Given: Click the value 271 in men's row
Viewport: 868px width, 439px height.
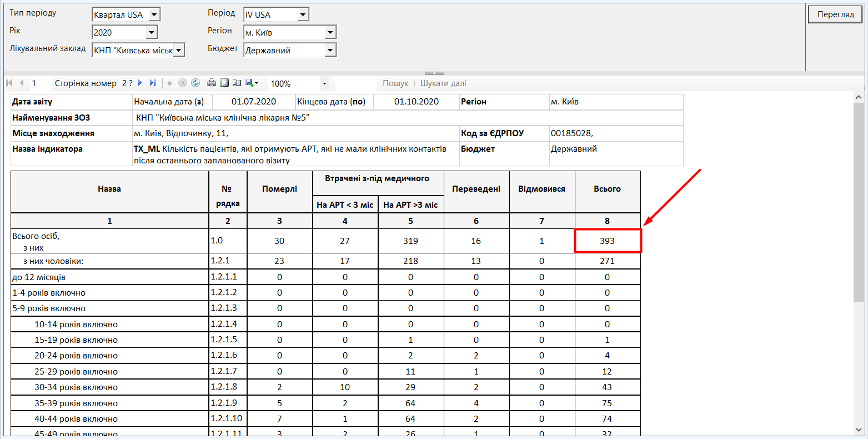Looking at the screenshot, I should 607,261.
